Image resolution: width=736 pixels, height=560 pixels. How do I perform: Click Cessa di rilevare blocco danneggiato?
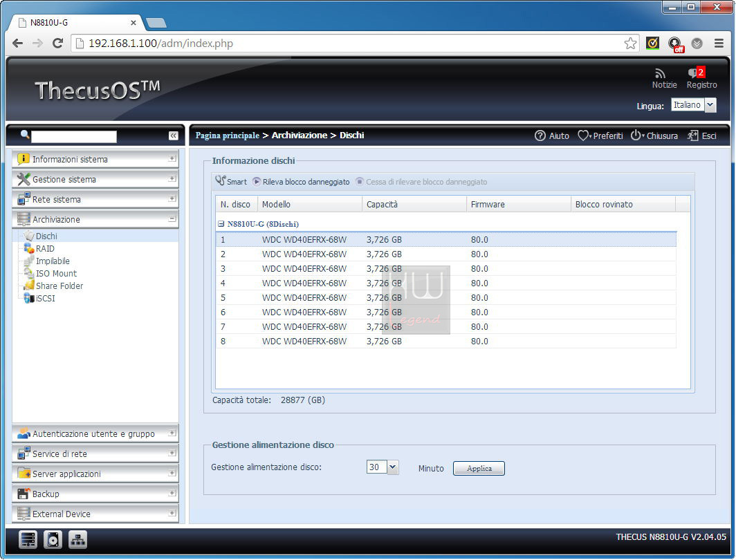click(421, 182)
